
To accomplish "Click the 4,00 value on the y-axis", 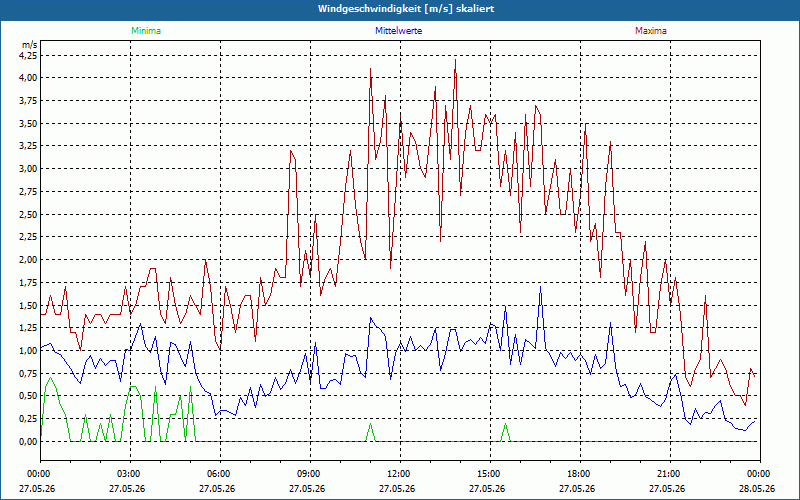I will pyautogui.click(x=28, y=78).
